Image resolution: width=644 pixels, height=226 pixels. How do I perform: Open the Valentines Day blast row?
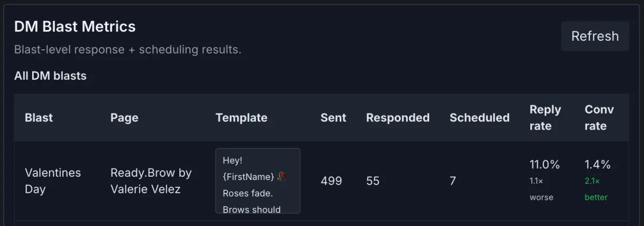point(53,181)
